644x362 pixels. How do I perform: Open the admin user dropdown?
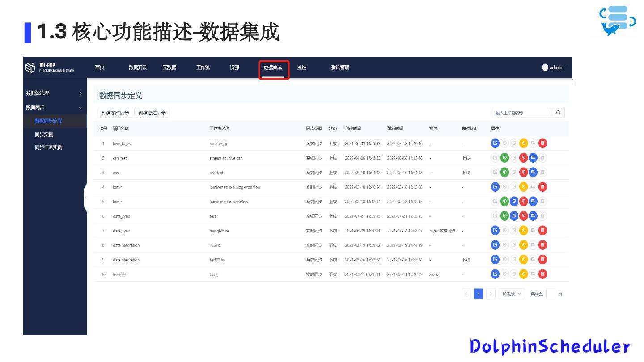coord(554,67)
